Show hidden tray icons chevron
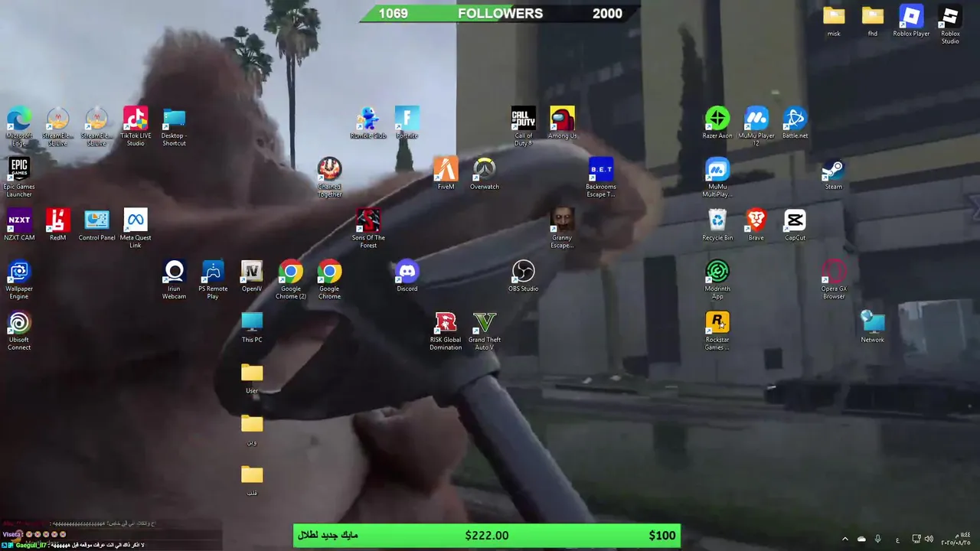This screenshot has width=980, height=551. pos(845,539)
